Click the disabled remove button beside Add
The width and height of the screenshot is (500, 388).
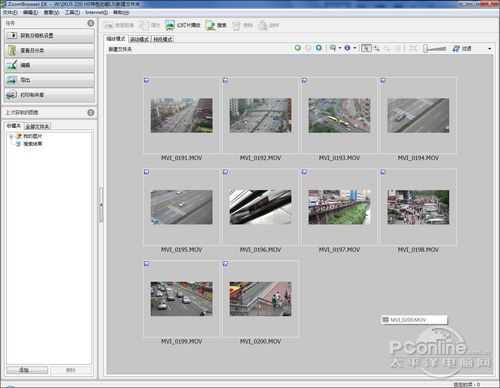pos(71,370)
